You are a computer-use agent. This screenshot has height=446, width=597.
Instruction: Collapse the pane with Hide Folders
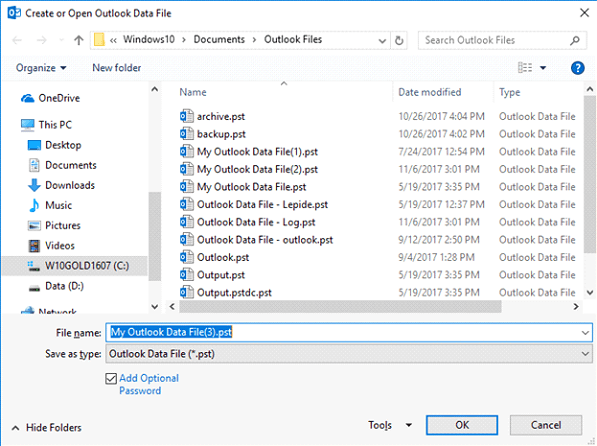tap(46, 428)
